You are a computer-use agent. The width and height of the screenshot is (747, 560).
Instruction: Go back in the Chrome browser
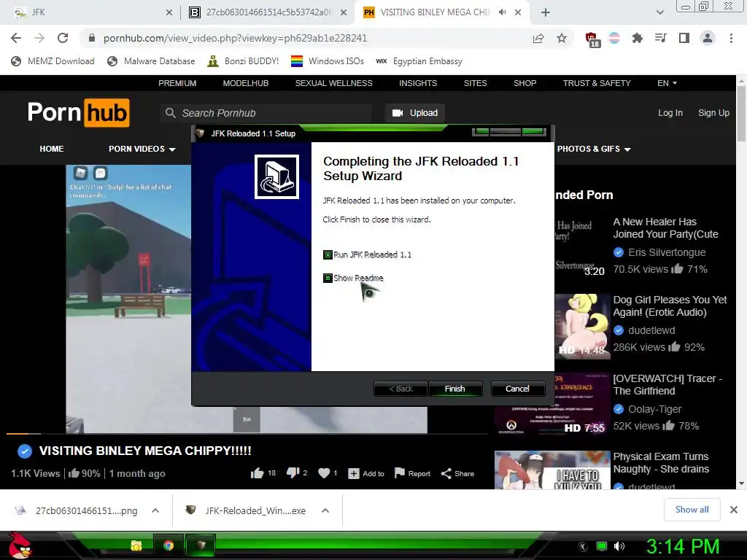click(16, 38)
